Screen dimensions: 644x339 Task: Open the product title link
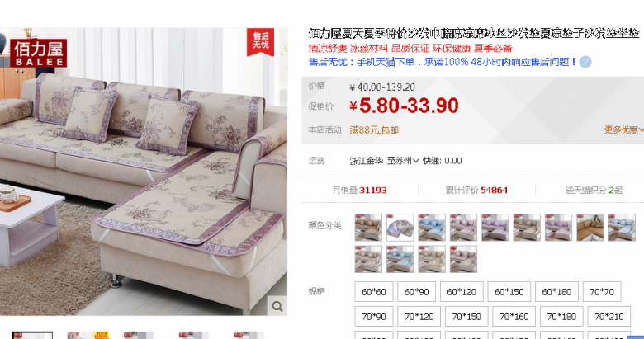[x=474, y=33]
